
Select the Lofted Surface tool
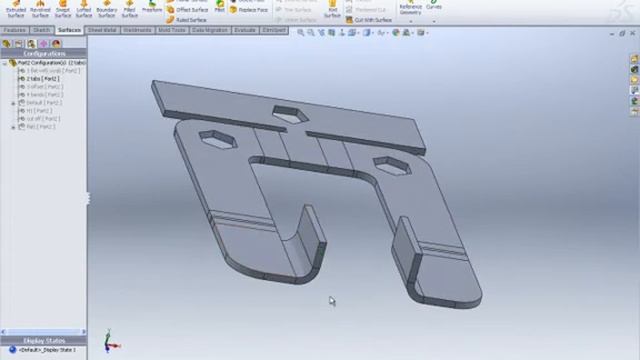pyautogui.click(x=84, y=9)
